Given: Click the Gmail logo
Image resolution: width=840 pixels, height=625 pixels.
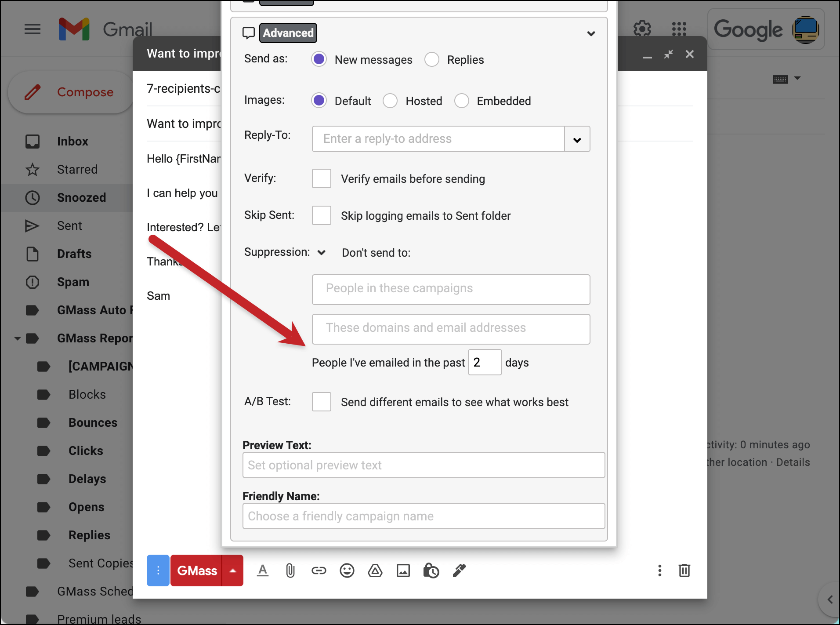Looking at the screenshot, I should pos(105,29).
